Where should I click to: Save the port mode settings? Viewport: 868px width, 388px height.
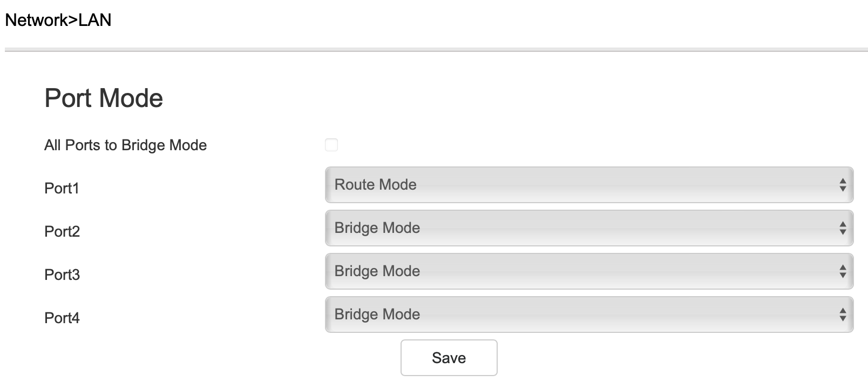[x=449, y=358]
